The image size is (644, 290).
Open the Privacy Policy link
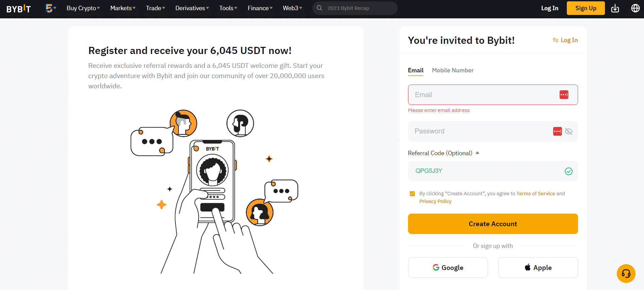[435, 201]
